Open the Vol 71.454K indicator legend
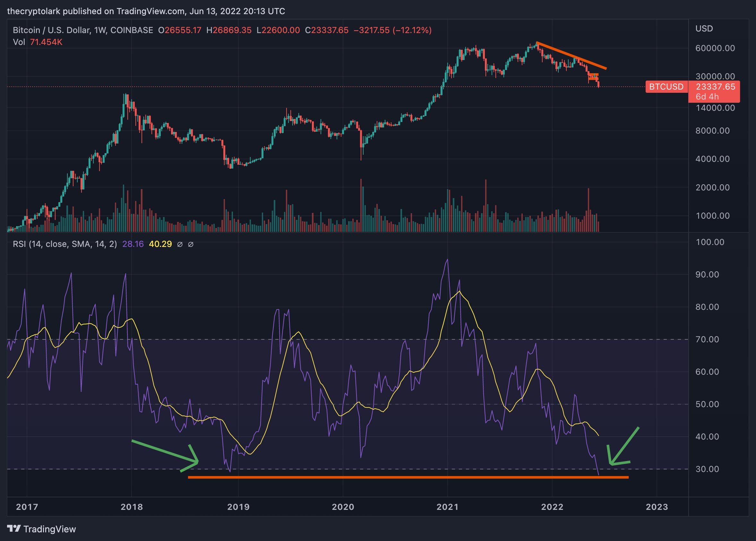 [x=37, y=42]
